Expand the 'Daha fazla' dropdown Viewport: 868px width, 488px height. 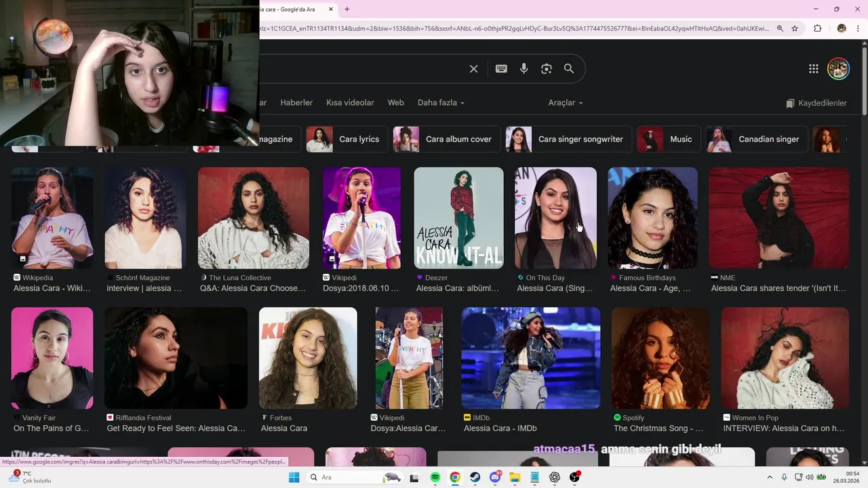click(441, 102)
